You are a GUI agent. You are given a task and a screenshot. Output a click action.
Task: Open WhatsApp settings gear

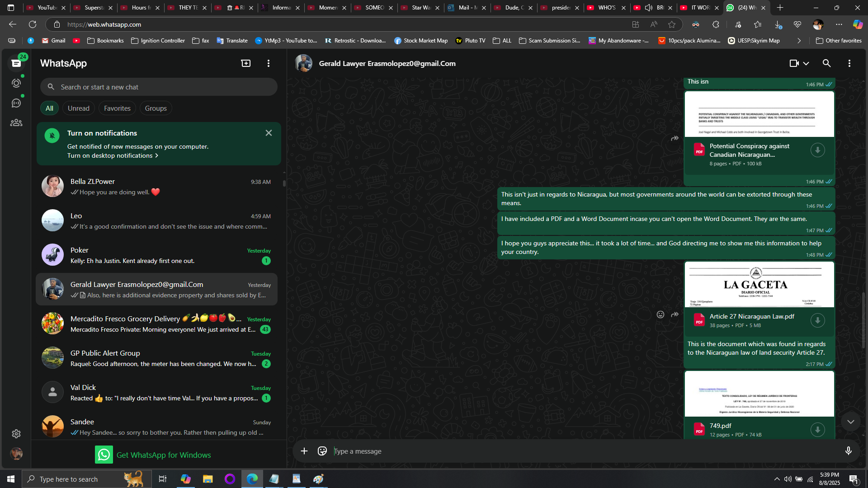(16, 434)
